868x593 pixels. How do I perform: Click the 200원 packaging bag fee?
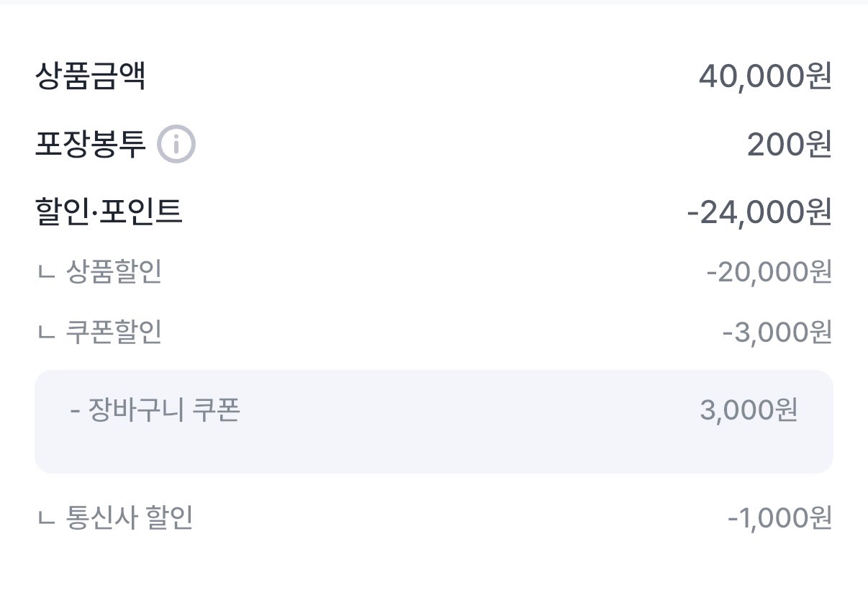[x=789, y=145]
